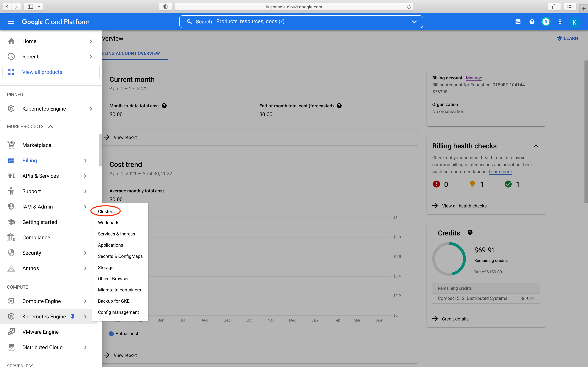Go back in browser history
The height and width of the screenshot is (367, 588).
coord(7,7)
